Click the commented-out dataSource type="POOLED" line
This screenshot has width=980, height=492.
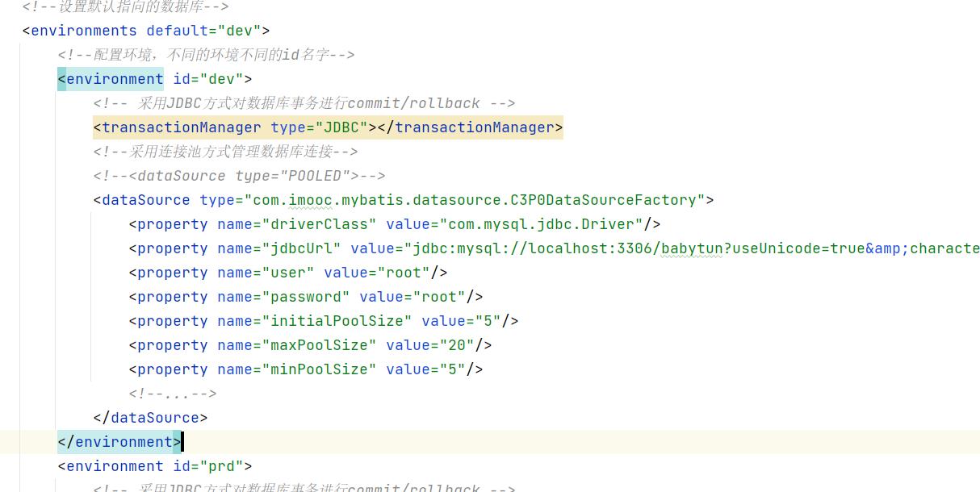239,176
